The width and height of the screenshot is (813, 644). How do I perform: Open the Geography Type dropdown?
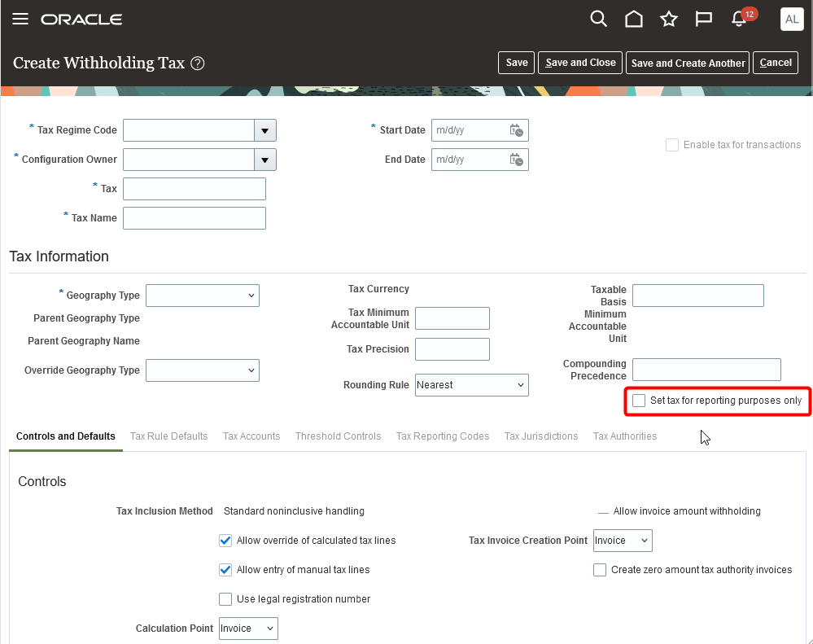(203, 296)
